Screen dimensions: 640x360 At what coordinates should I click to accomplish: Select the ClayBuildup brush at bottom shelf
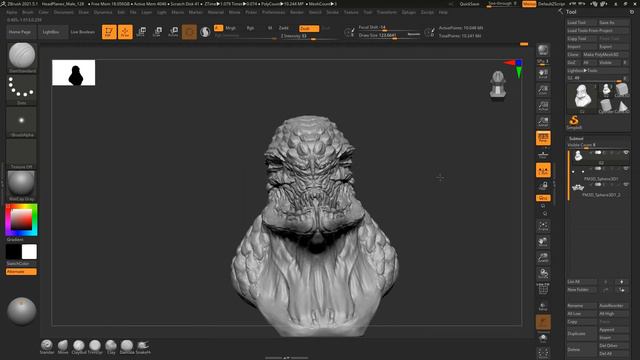tap(79, 347)
